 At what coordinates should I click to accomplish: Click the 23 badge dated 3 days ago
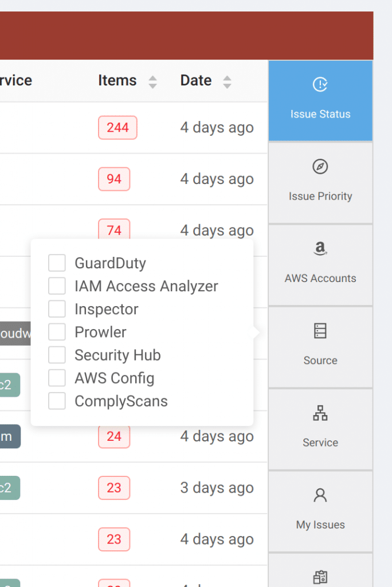pos(114,488)
